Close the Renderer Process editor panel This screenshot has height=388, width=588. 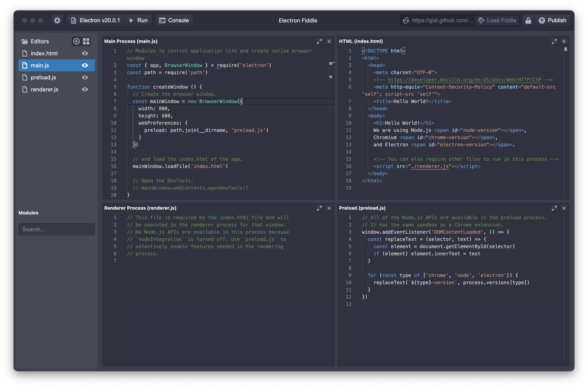[329, 208]
